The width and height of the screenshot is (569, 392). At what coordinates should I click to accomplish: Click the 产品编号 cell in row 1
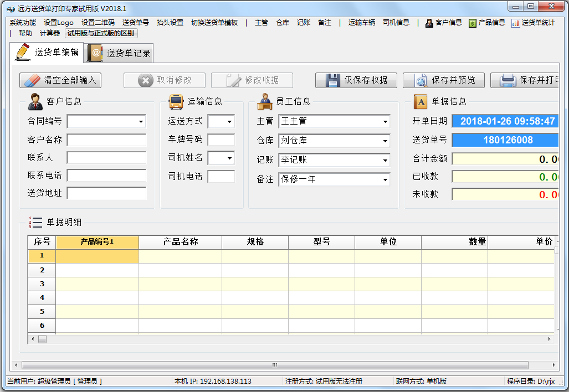click(98, 256)
